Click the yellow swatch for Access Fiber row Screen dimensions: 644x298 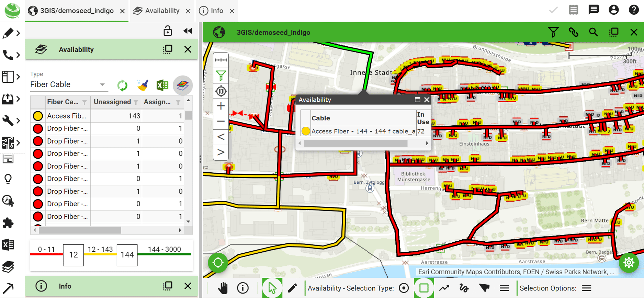tap(38, 116)
